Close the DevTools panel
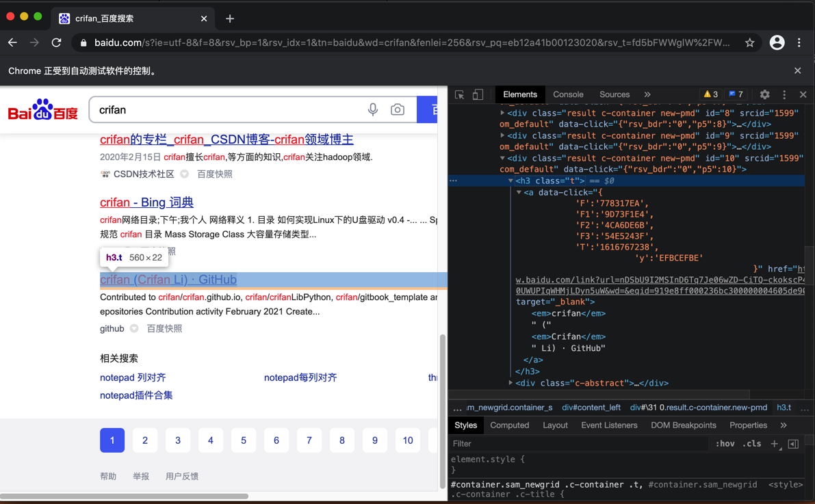The width and height of the screenshot is (815, 504). tap(803, 94)
